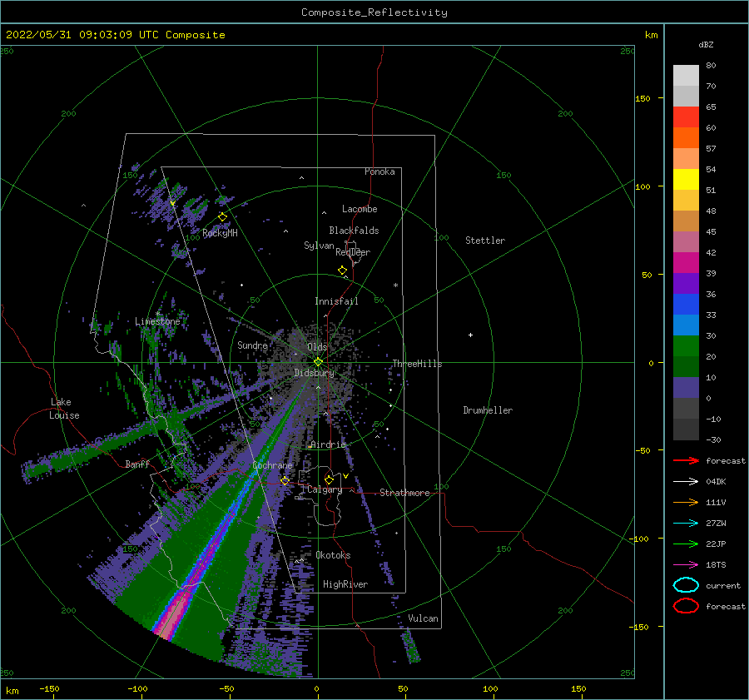
Task: Select the light gray 70-80 dBZ swatch
Action: point(686,76)
